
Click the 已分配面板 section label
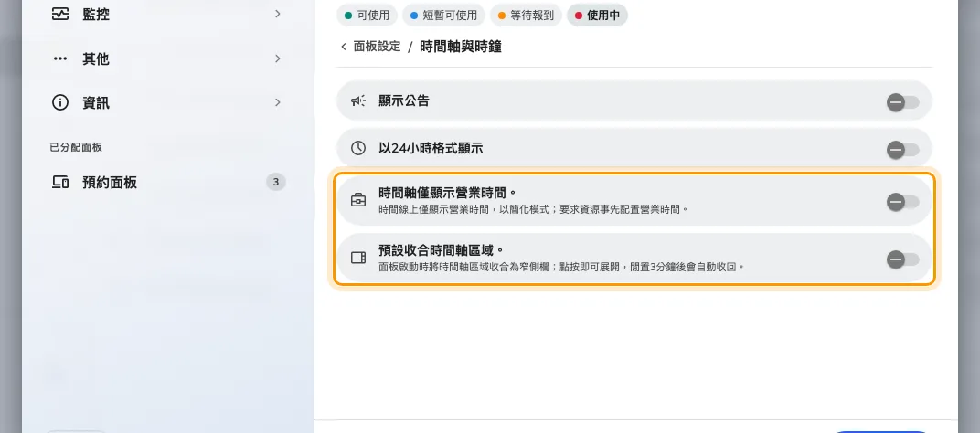pos(76,147)
